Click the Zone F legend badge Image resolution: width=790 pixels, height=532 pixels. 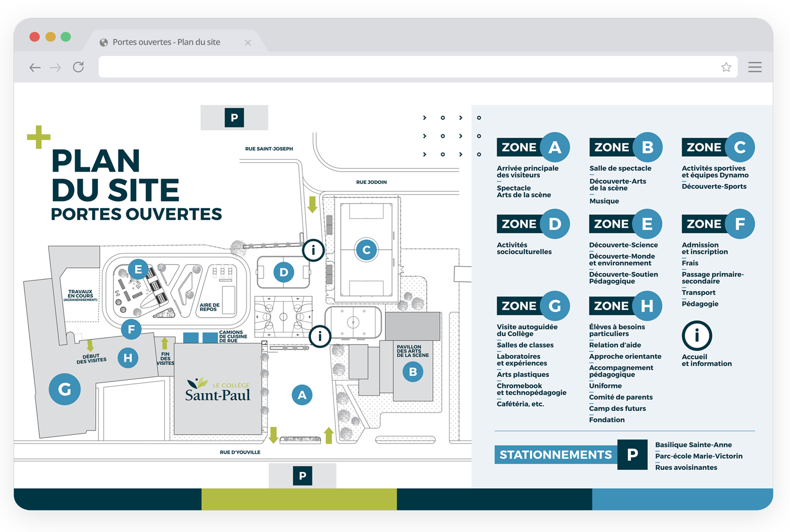718,224
